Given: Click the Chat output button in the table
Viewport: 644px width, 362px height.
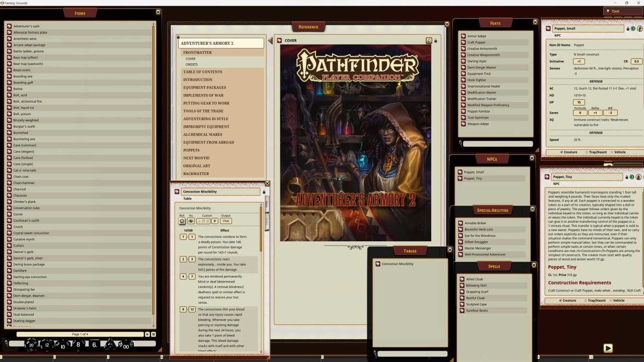Looking at the screenshot, I should tap(225, 221).
